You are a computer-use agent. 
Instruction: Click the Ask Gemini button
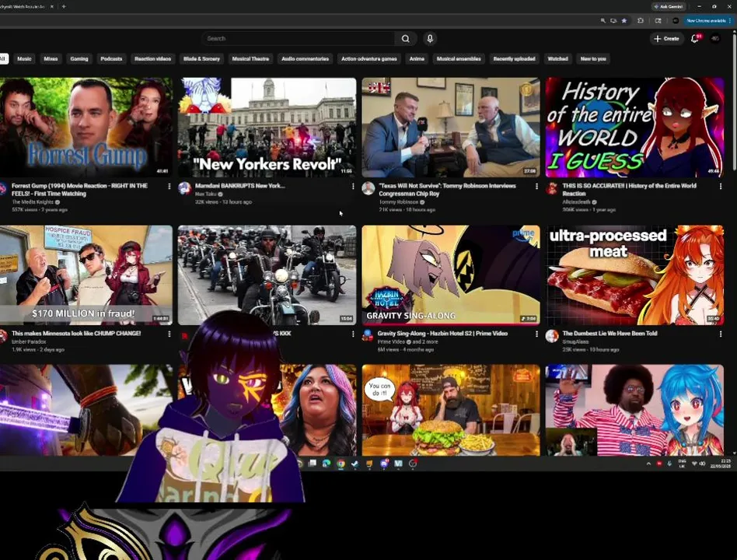pos(669,6)
